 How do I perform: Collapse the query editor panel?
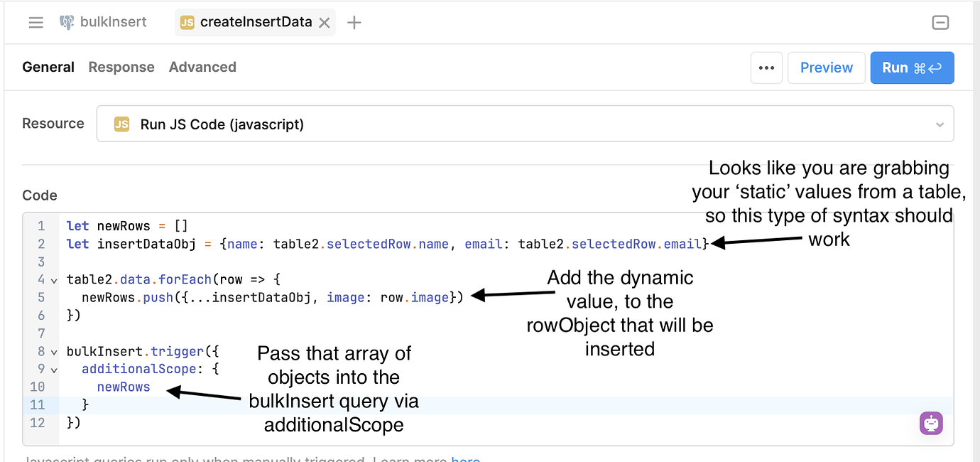coord(940,23)
